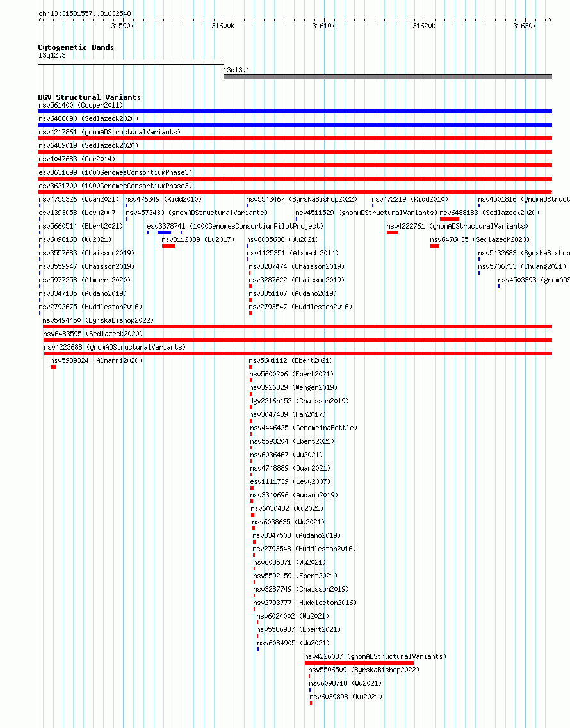The width and height of the screenshot is (570, 728).
Task: Click nsv5706733 (Chuang2021) label
Action: click(522, 266)
